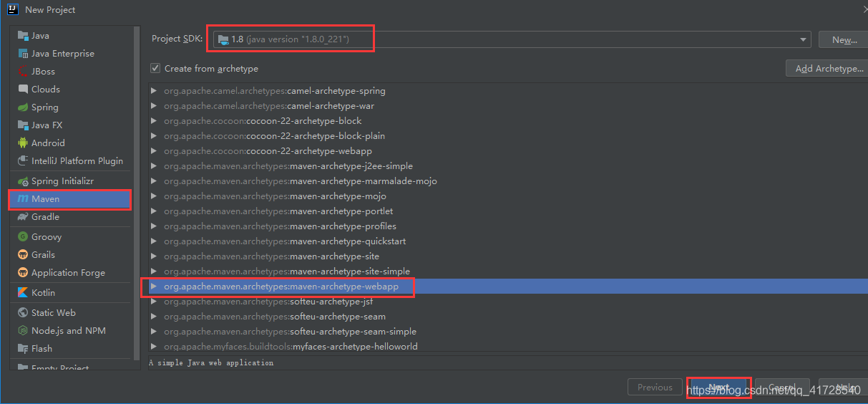This screenshot has width=868, height=404.
Task: Click the Clouds icon
Action: (23, 89)
